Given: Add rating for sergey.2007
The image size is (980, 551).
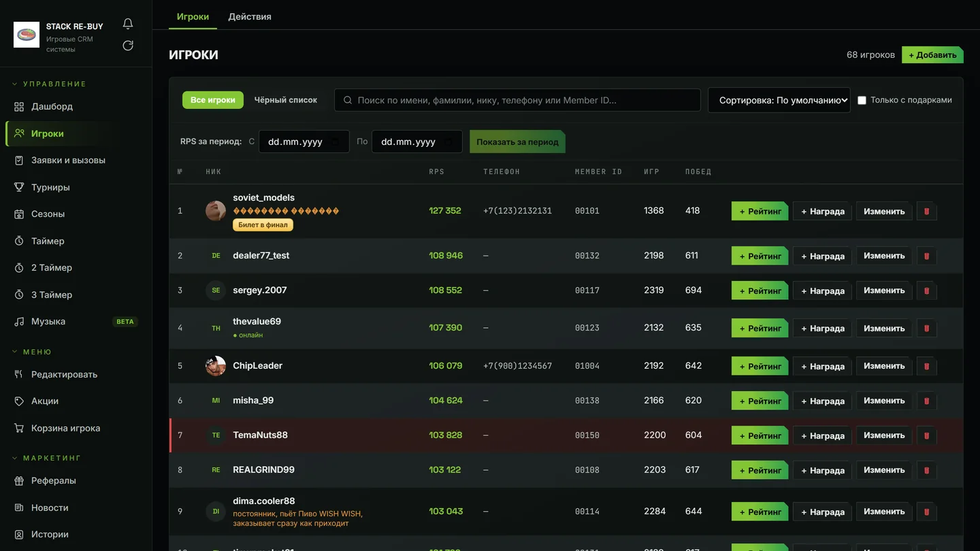Looking at the screenshot, I should pos(760,290).
